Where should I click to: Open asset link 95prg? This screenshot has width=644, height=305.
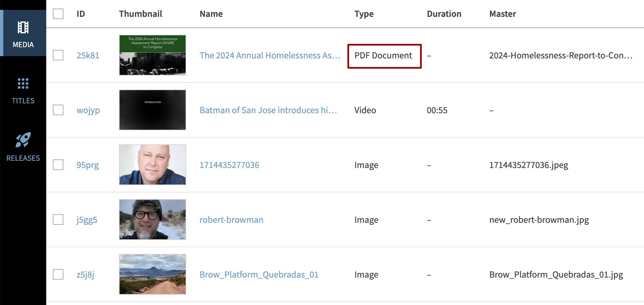pyautogui.click(x=88, y=165)
